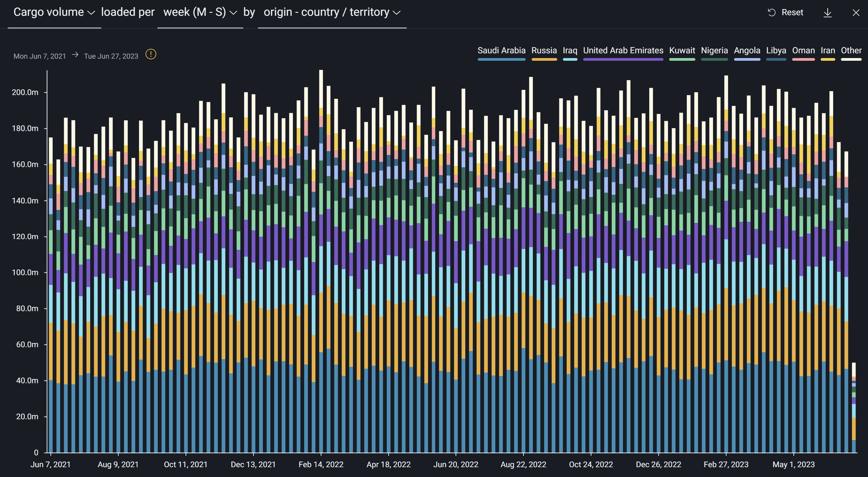Click the x-axis label Dec 26, 2022
868x477 pixels.
coord(658,464)
